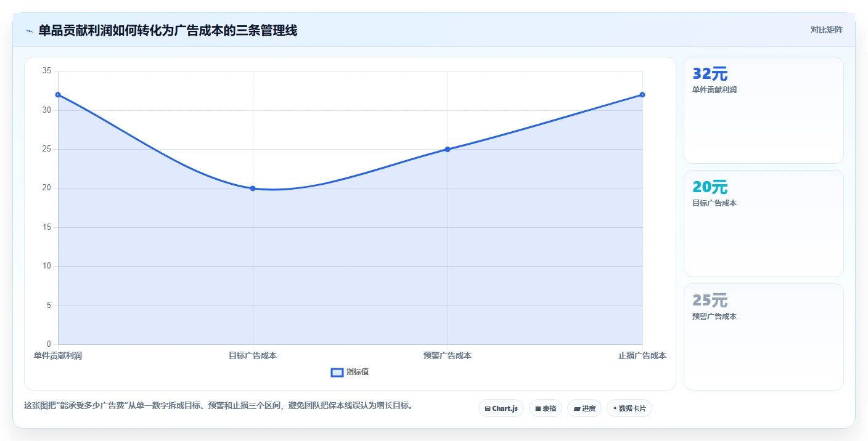868x441 pixels.
Task: Click the x-axis label 目标广告成本
Action: pyautogui.click(x=253, y=355)
